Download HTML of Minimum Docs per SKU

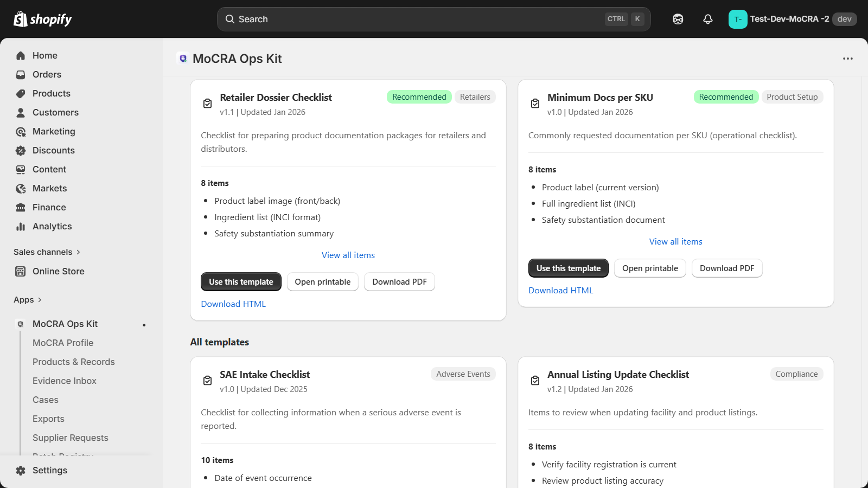coord(561,291)
